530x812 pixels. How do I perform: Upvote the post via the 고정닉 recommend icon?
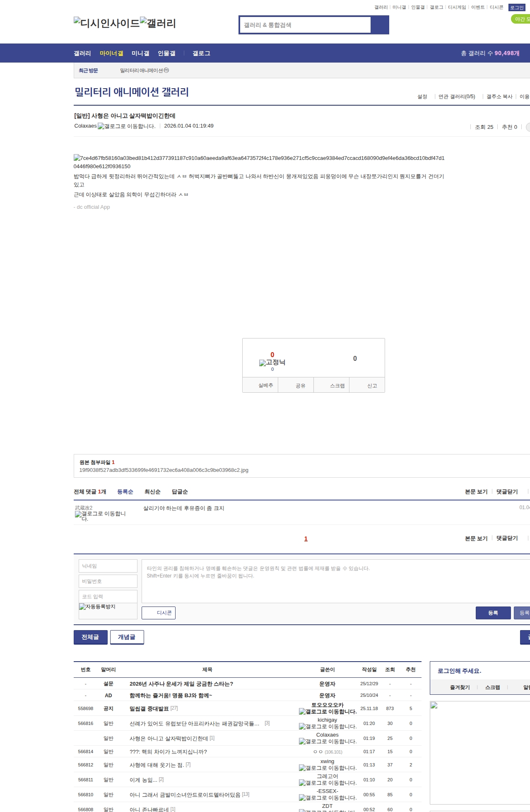click(272, 362)
